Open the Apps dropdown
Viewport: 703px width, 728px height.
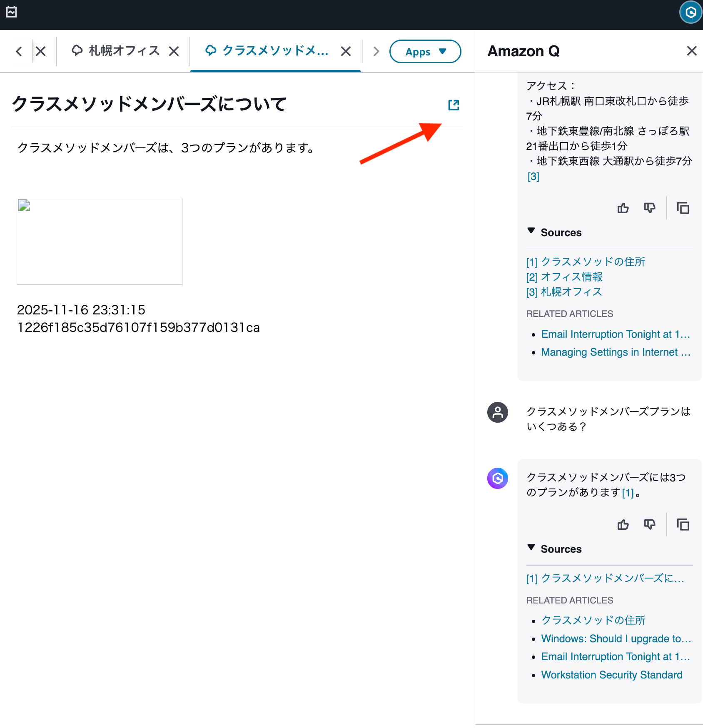point(425,51)
